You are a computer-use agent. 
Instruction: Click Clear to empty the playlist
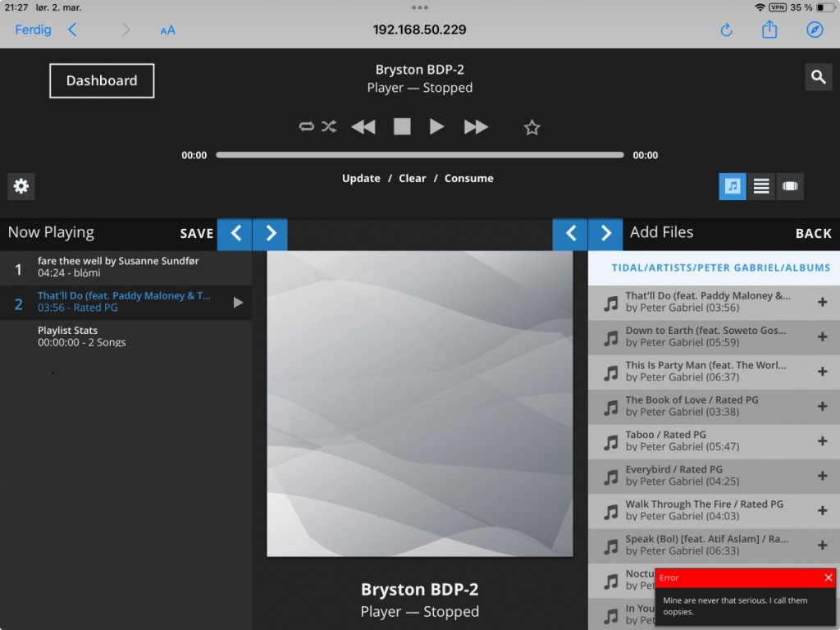[x=413, y=178]
